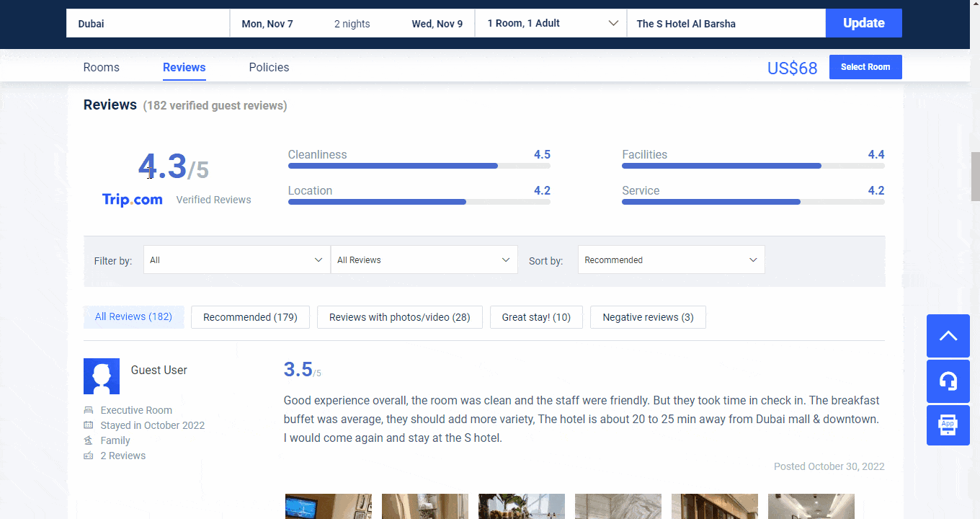Click the Facilities rating bar
The height and width of the screenshot is (519, 980).
pyautogui.click(x=753, y=166)
